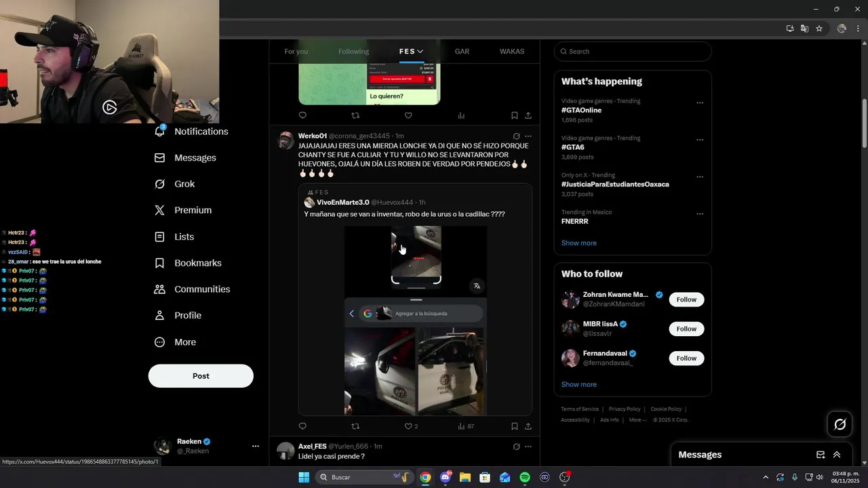The image size is (868, 488).
Task: Show more in Who to follow
Action: click(x=579, y=384)
